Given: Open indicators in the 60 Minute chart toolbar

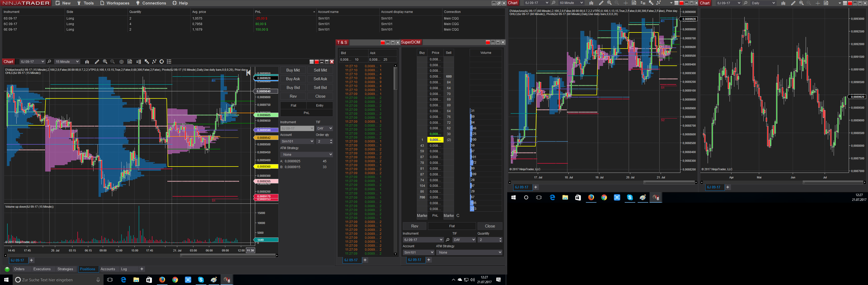Looking at the screenshot, I should 659,3.
